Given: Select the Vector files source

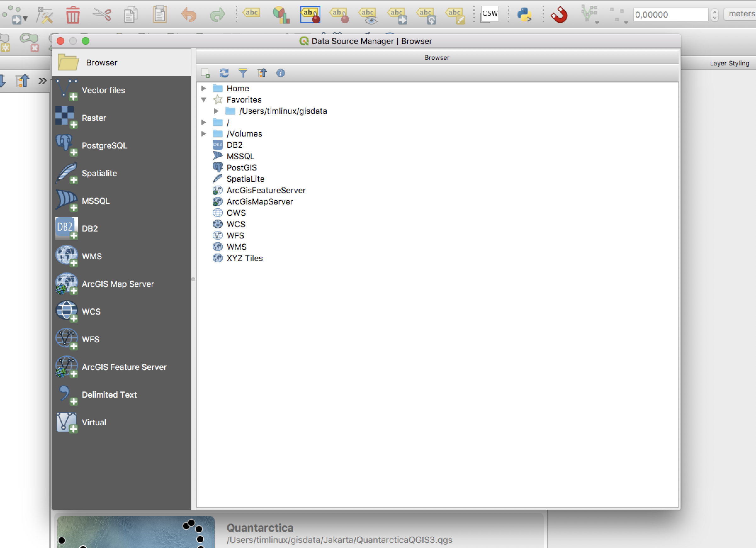Looking at the screenshot, I should [121, 90].
